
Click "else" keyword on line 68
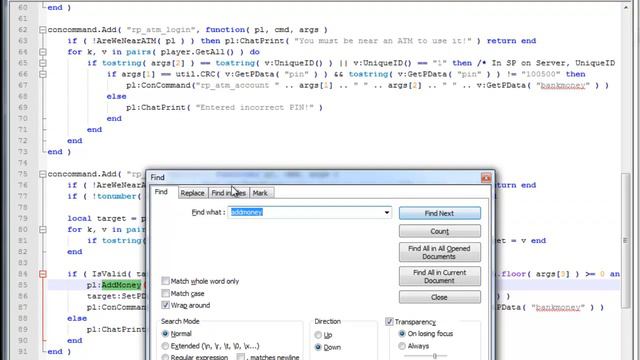[x=116, y=96]
